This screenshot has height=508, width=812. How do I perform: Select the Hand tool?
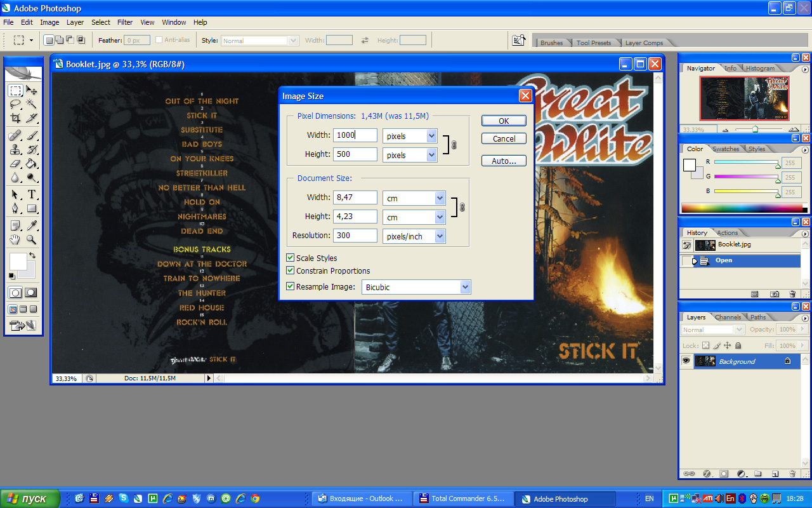click(x=15, y=239)
